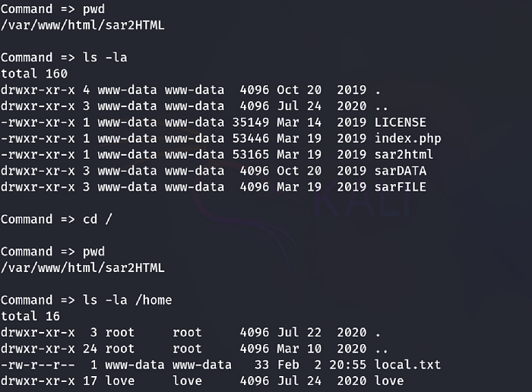
Task: Click the -rw-r--r-- permissions string
Action: point(38,365)
